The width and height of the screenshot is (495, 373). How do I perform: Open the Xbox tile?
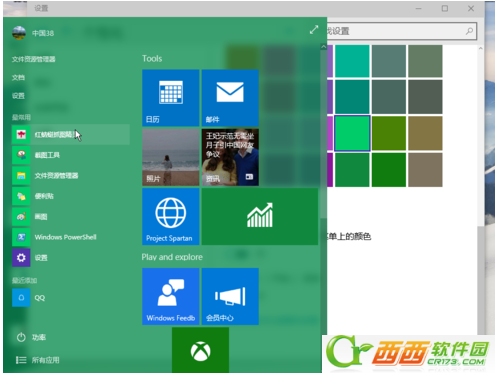pos(200,350)
